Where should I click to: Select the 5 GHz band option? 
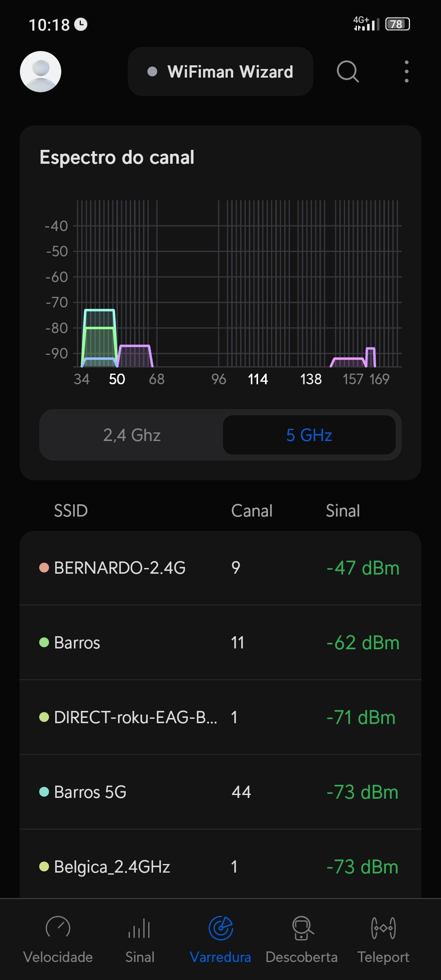pyautogui.click(x=309, y=435)
